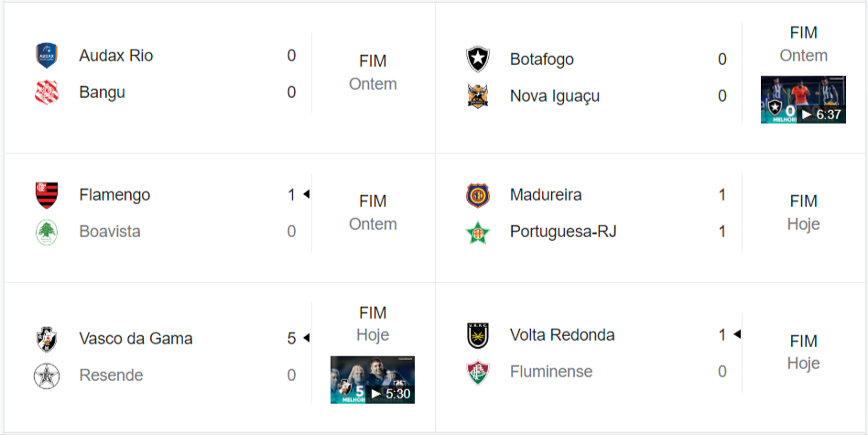Play the Botafogo match highlights video
This screenshot has height=435, width=868.
pyautogui.click(x=803, y=100)
